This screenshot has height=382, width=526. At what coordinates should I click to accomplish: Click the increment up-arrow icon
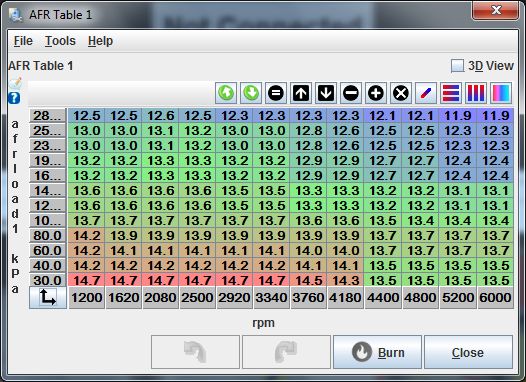click(301, 93)
